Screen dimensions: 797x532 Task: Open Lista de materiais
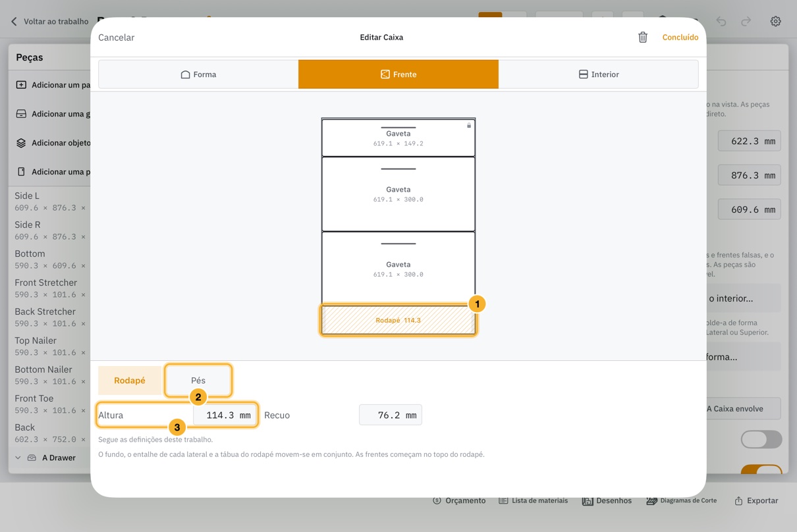click(533, 500)
